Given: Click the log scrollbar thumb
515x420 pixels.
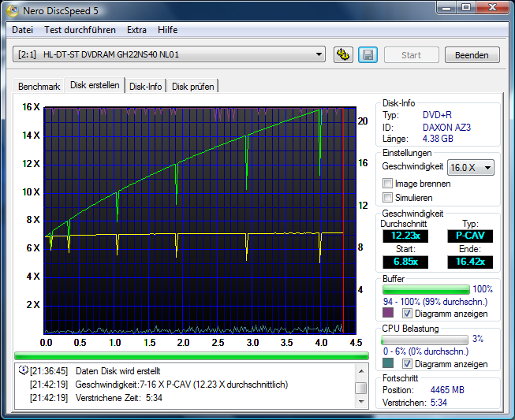Looking at the screenshot, I should click(361, 388).
